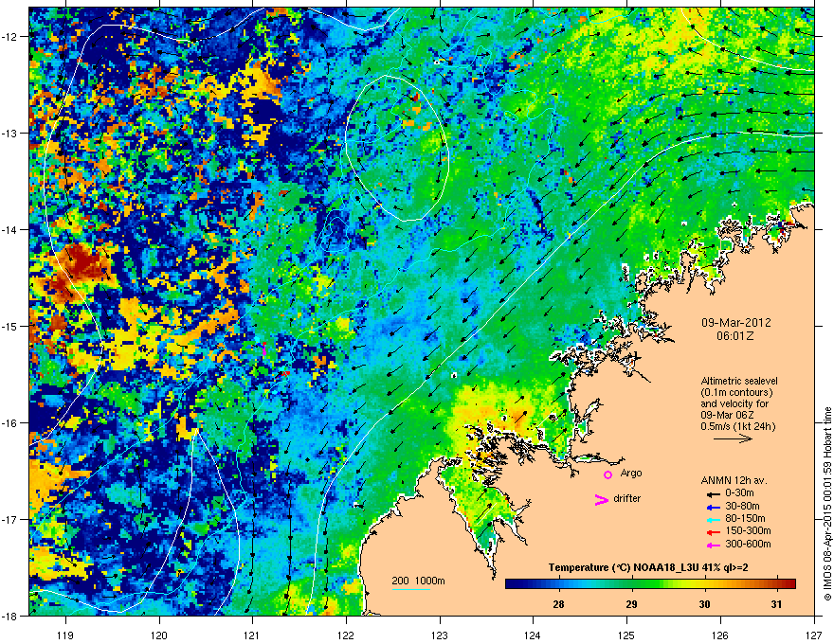Viewport: 834px width, 644px height.
Task: Click the longitude axis label '127'
Action: tap(814, 635)
